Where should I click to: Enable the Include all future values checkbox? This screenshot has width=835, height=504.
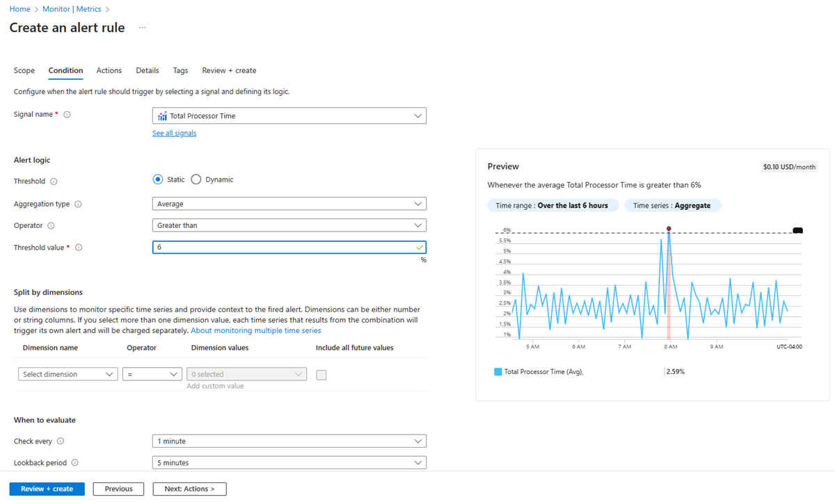tap(321, 373)
